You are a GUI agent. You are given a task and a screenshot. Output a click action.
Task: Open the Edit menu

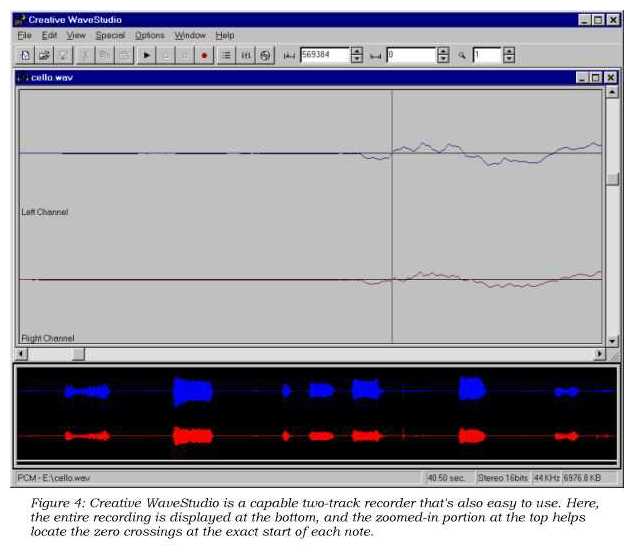[49, 36]
